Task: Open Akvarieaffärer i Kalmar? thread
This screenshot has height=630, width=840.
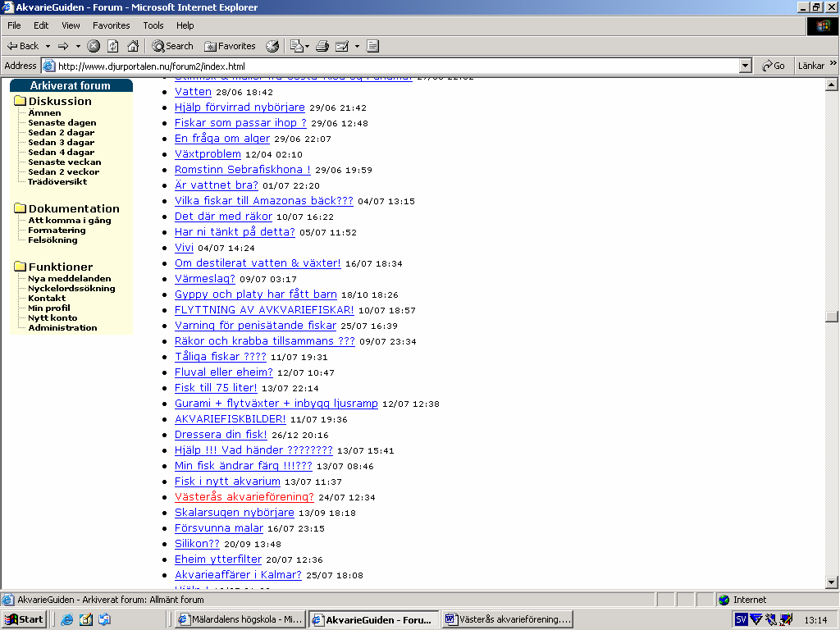Action: point(238,574)
